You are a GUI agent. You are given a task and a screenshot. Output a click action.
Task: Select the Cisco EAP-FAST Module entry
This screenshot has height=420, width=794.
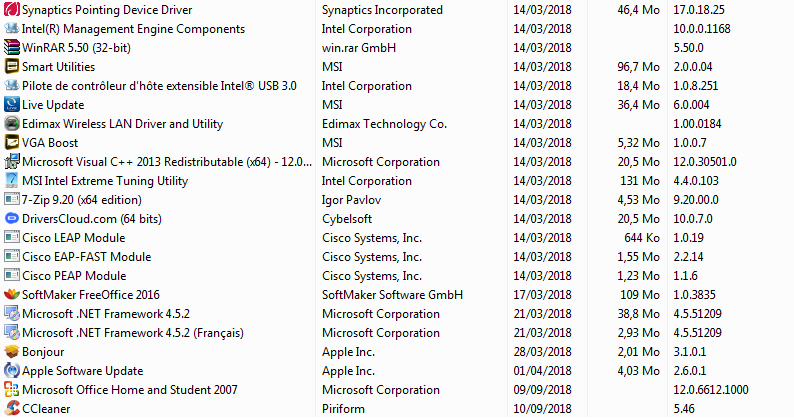click(86, 257)
